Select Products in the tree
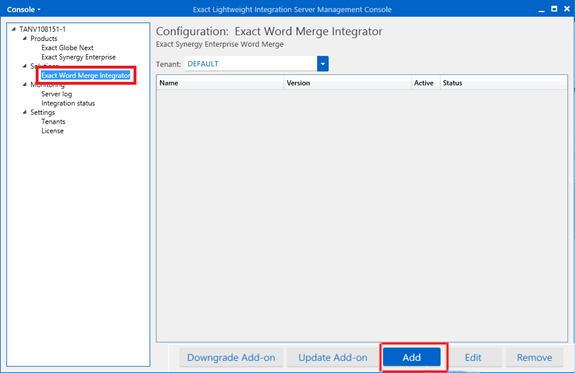Viewport: 575px width, 373px height. 44,38
